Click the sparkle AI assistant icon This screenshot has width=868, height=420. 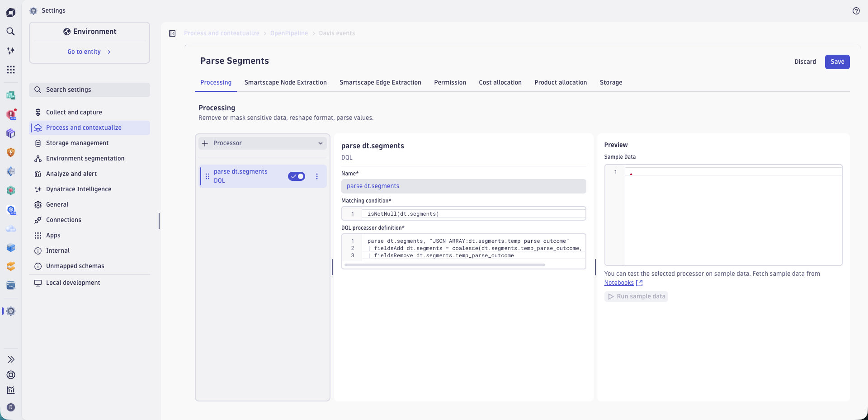pyautogui.click(x=11, y=51)
